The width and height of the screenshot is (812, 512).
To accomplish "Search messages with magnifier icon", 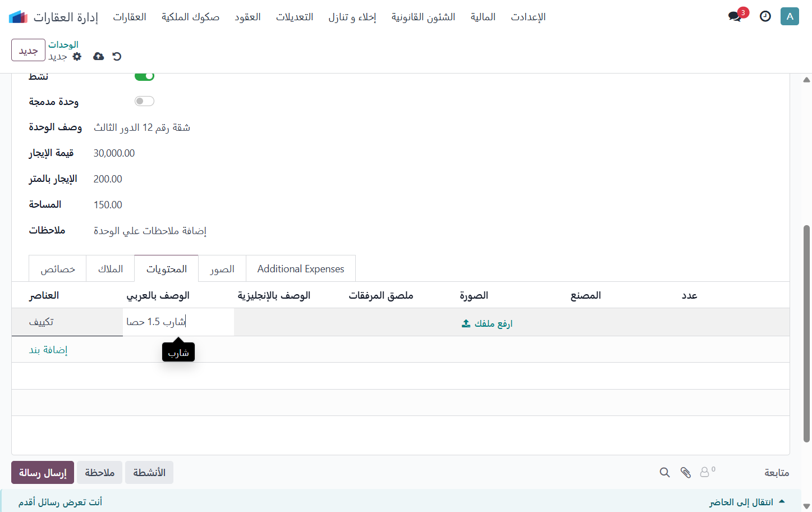I will [664, 473].
